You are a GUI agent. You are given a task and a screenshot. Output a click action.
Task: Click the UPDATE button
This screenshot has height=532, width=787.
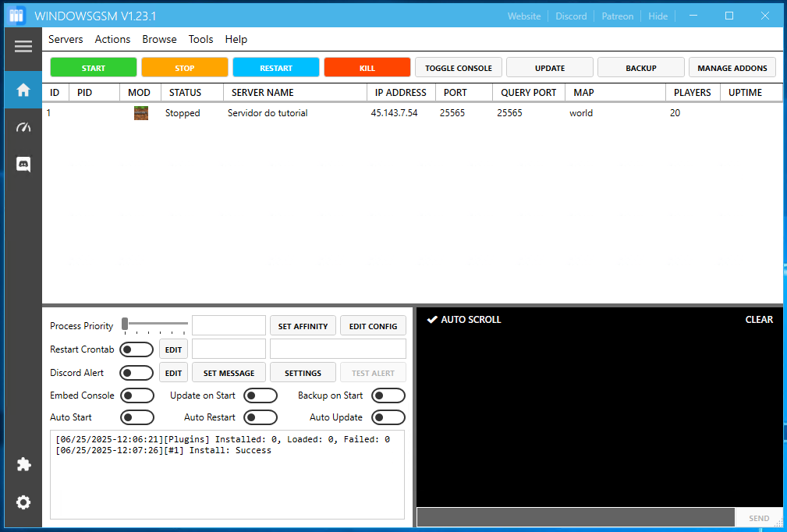550,67
